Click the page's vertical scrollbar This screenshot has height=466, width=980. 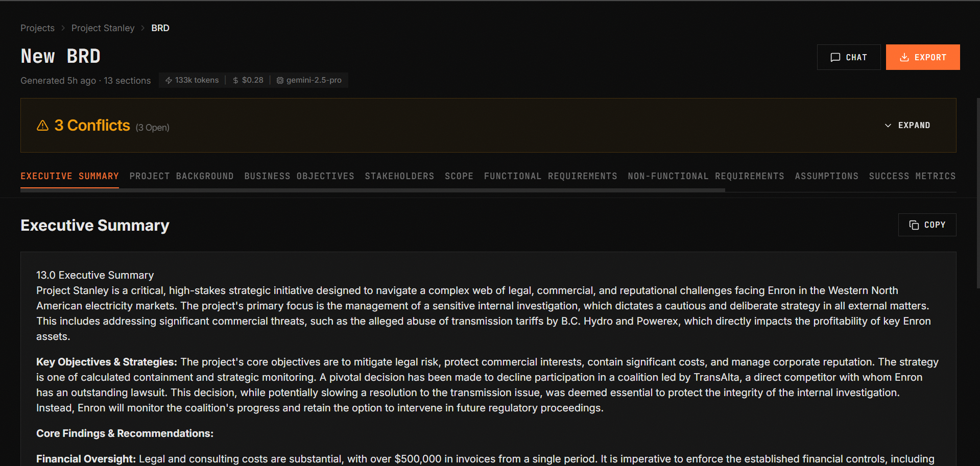[x=977, y=194]
